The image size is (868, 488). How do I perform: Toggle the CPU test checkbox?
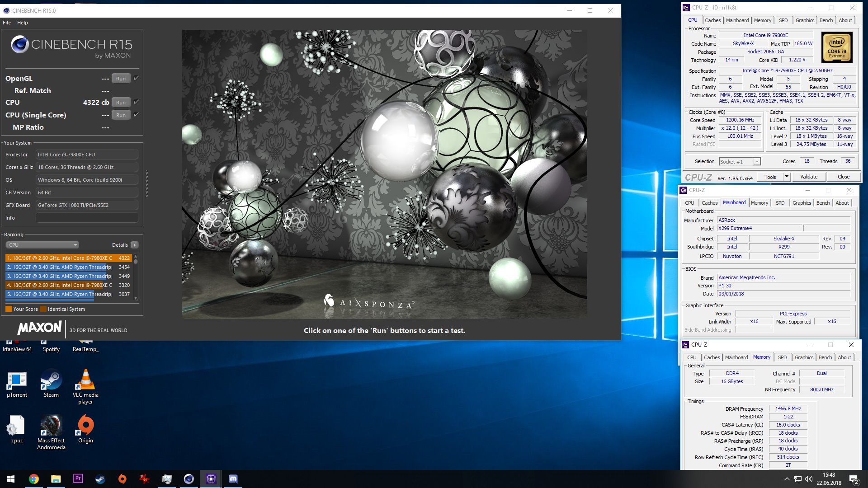pos(136,102)
